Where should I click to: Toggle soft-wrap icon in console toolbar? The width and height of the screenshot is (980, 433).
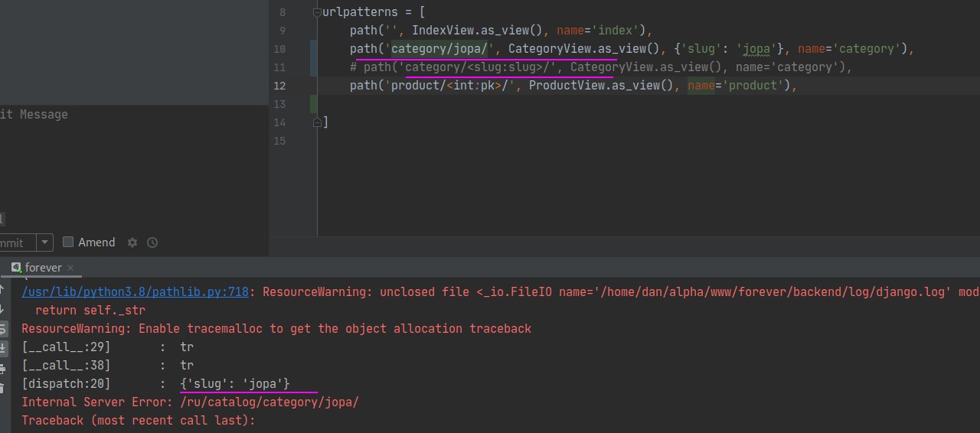(x=2, y=330)
